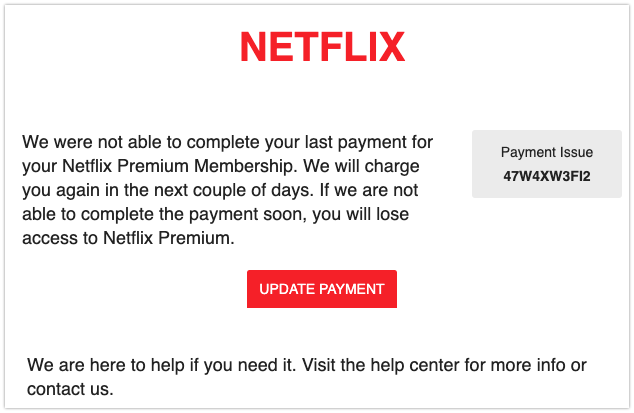Click the code 47W4XW3FI2
This screenshot has height=413, width=634.
pyautogui.click(x=547, y=176)
